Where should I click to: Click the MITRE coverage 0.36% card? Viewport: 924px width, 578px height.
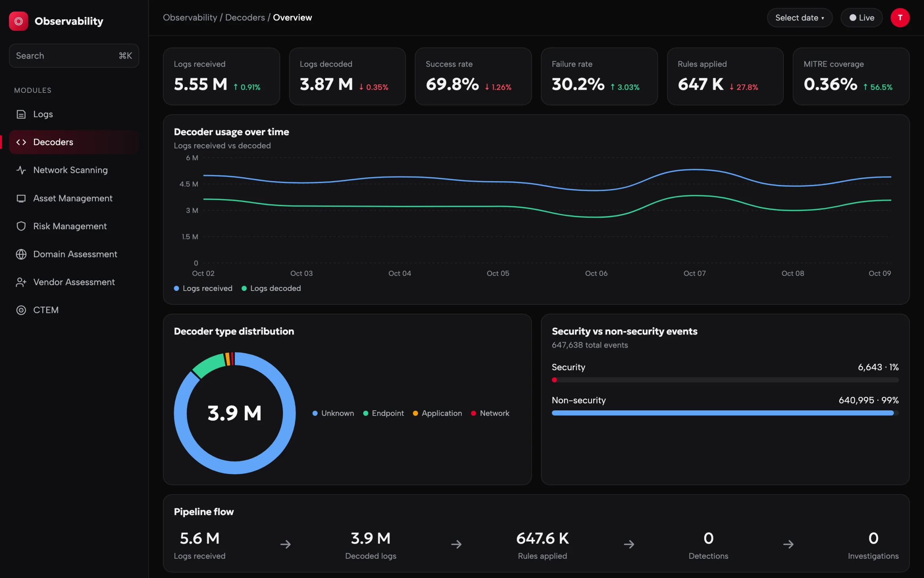point(851,76)
